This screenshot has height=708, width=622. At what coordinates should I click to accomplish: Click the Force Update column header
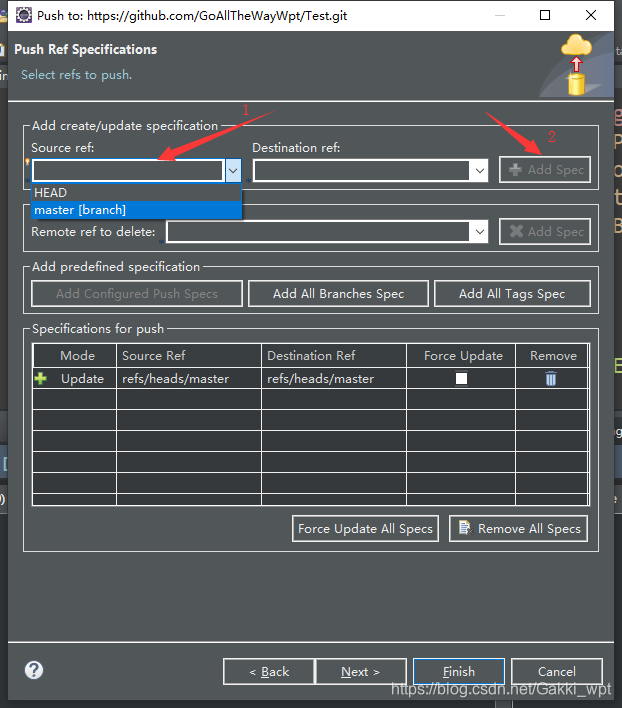tap(461, 356)
